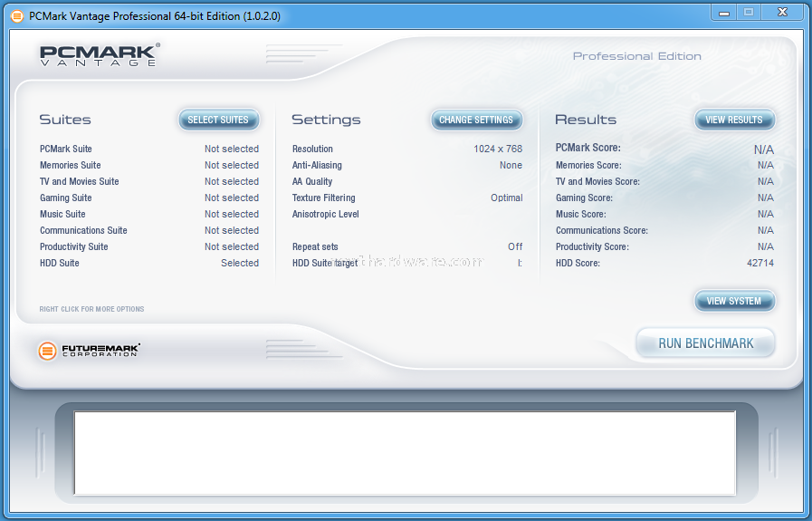
Task: Click the 'None' anti-aliasing value
Action: tap(511, 166)
